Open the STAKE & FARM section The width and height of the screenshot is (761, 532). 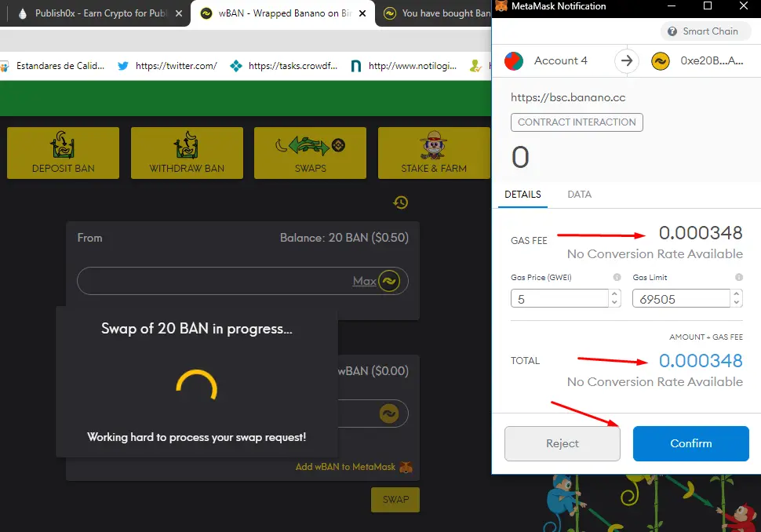434,153
